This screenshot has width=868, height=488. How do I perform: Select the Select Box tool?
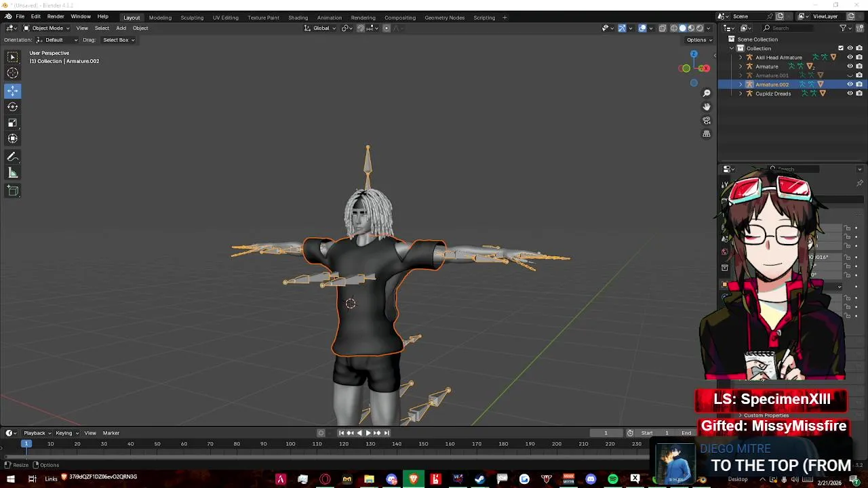pyautogui.click(x=13, y=57)
